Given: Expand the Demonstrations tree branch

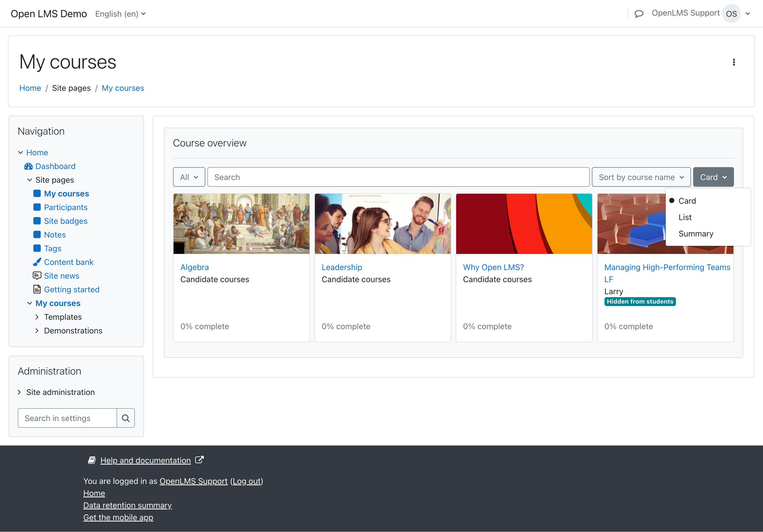Looking at the screenshot, I should coord(37,330).
